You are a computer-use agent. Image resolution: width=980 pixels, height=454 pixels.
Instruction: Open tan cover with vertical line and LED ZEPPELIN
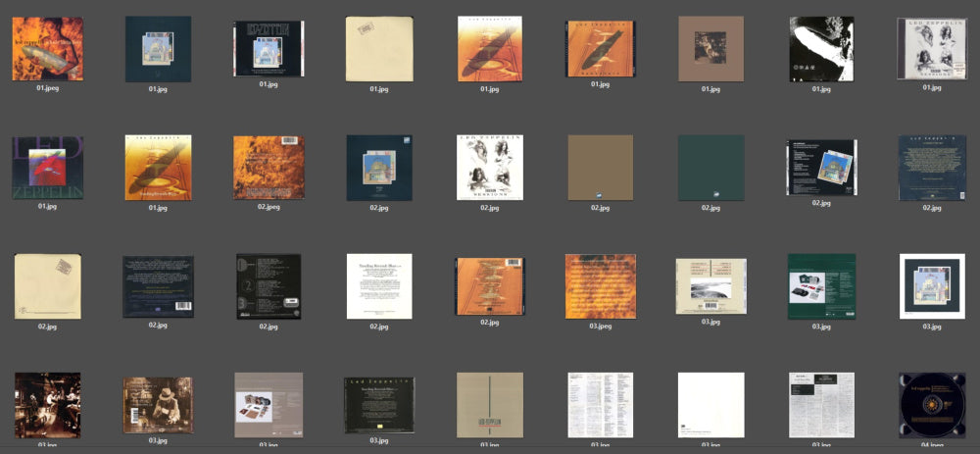click(490, 405)
